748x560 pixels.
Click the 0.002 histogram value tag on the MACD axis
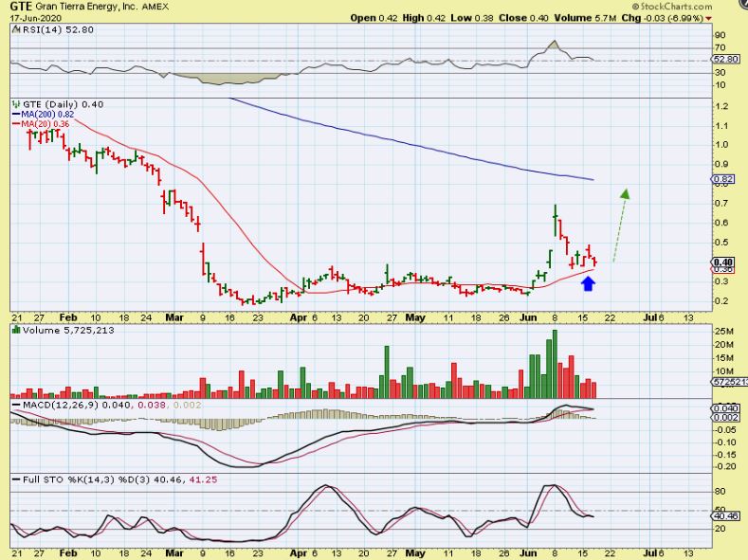point(725,418)
